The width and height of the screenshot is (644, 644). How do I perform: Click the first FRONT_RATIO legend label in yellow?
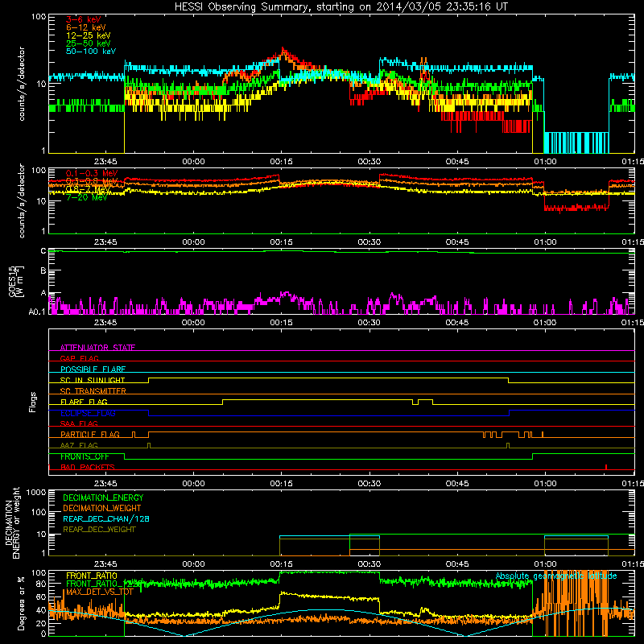click(x=92, y=576)
